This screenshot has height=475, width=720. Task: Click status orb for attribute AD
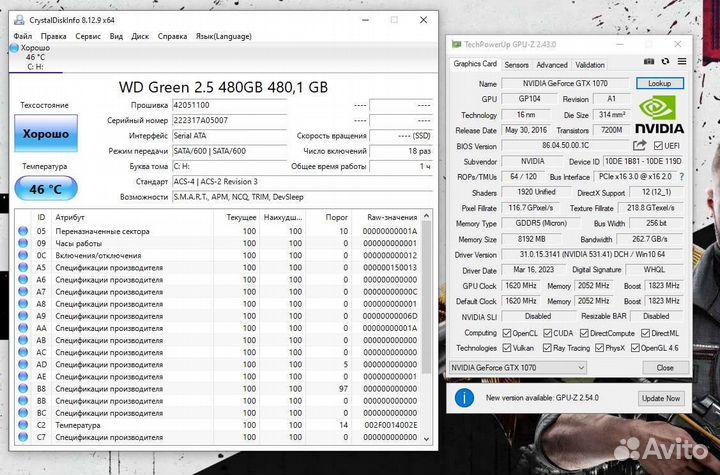23,364
